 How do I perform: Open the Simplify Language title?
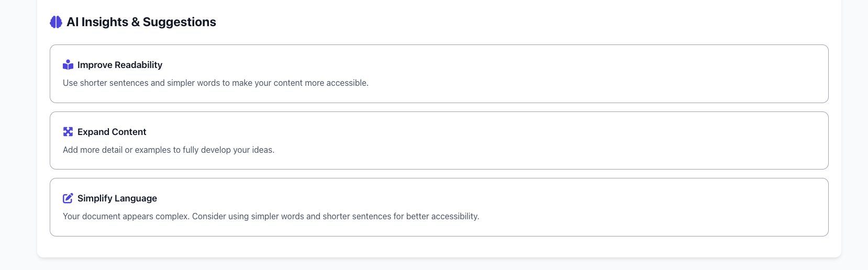pyautogui.click(x=117, y=198)
